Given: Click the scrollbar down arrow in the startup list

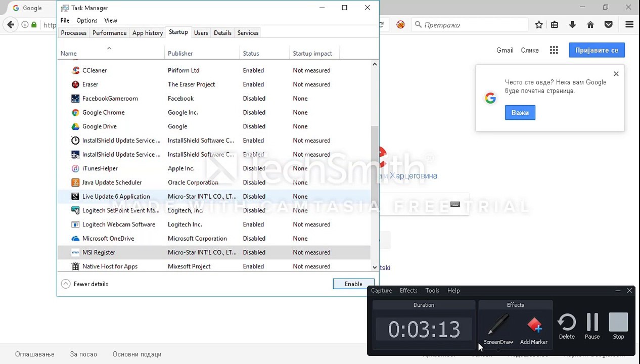Looking at the screenshot, I should pos(375,267).
